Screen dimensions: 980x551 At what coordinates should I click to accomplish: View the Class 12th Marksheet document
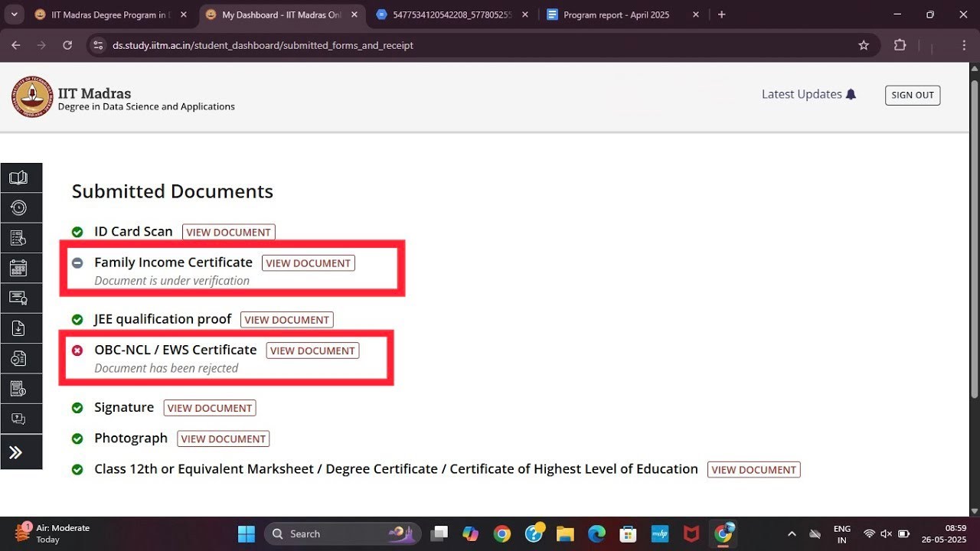(x=754, y=470)
